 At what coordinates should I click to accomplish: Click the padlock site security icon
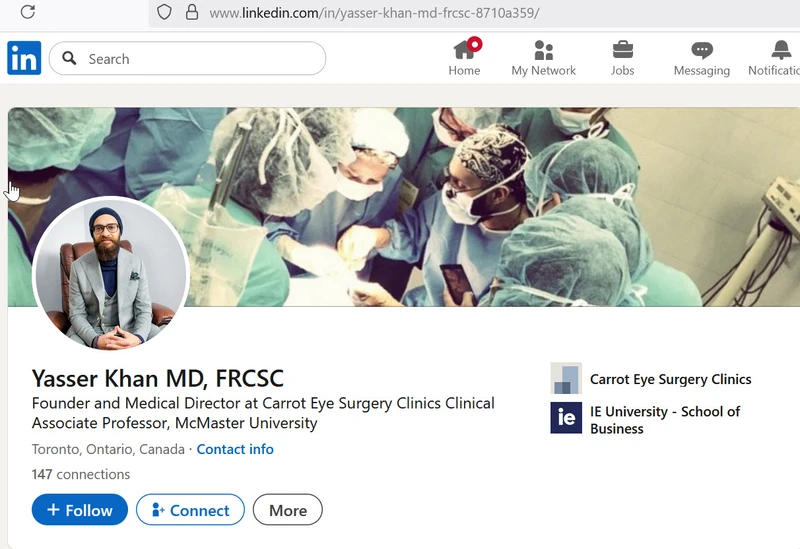click(191, 13)
